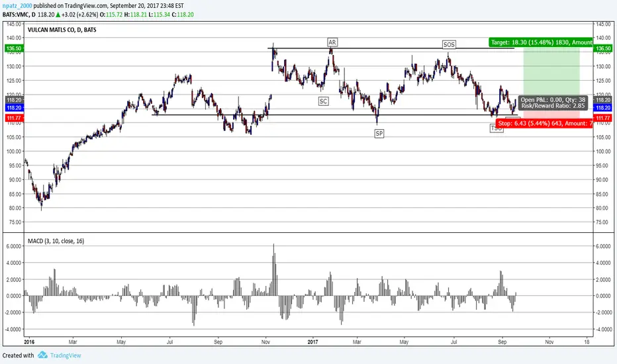Click the TradingView cloud logo icon
The image size is (617, 364).
42,355
